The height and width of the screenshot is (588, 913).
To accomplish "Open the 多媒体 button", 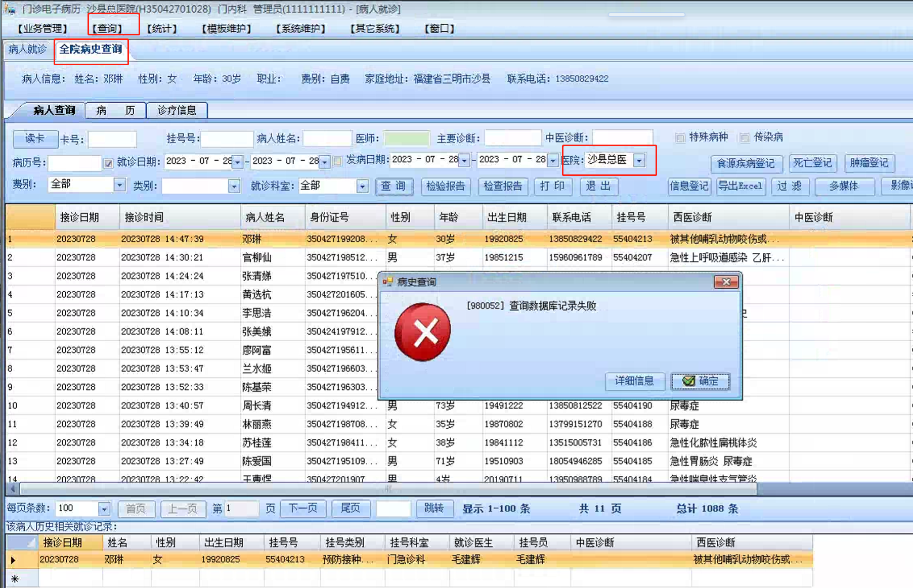I will 844,187.
